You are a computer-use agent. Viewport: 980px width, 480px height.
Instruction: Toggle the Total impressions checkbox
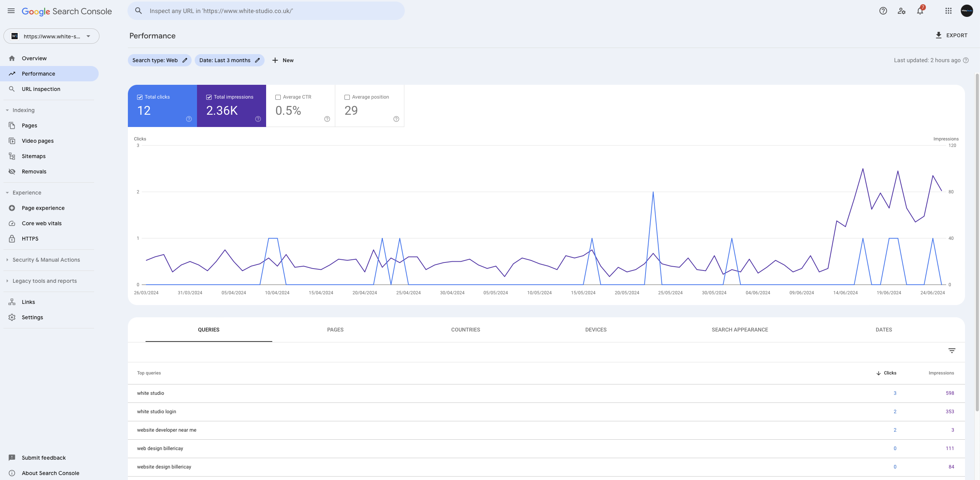click(209, 97)
